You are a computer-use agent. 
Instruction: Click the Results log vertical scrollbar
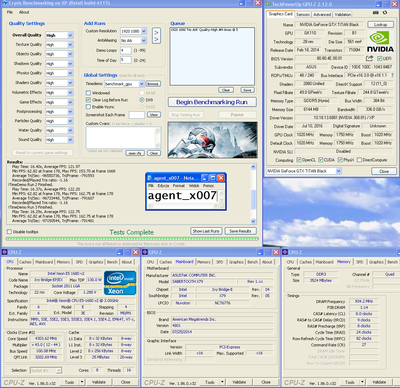[x=253, y=194]
